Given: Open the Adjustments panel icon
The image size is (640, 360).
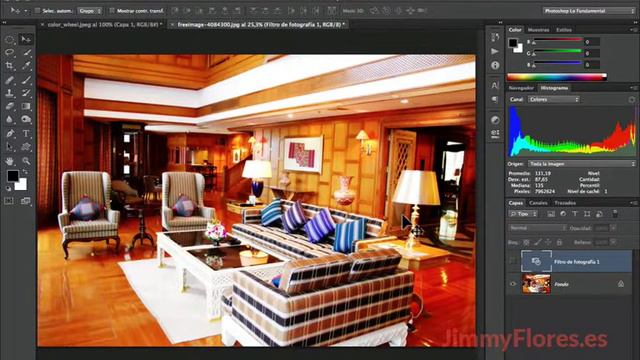Looking at the screenshot, I should coord(495,120).
